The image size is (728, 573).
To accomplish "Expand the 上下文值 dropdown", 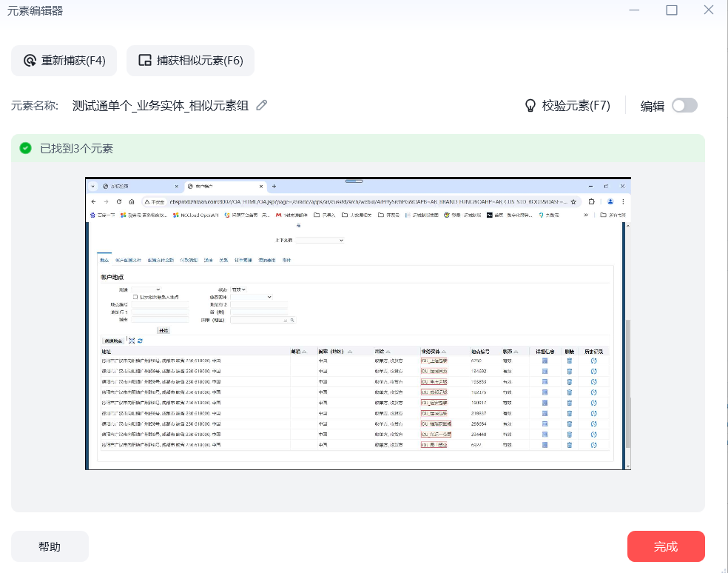I will pyautogui.click(x=320, y=241).
